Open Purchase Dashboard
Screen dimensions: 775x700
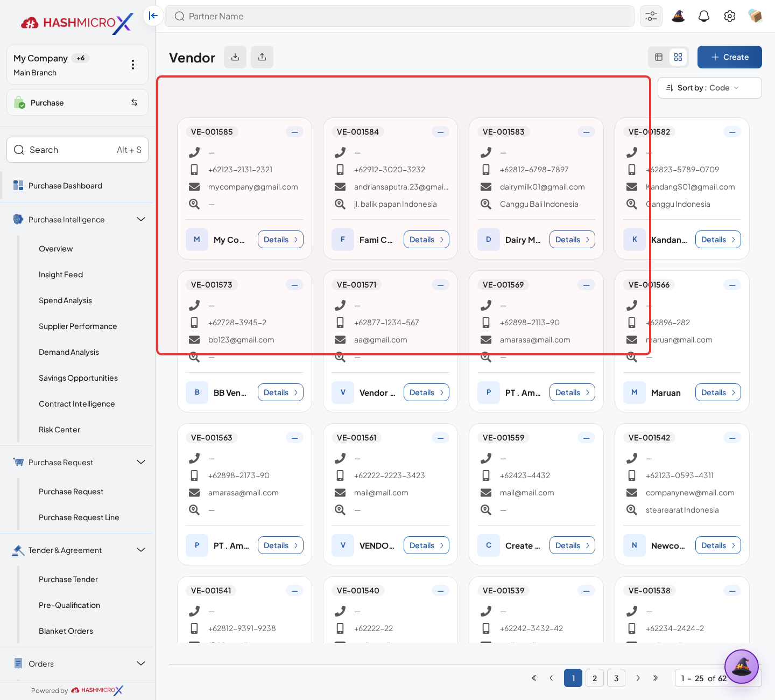65,186
